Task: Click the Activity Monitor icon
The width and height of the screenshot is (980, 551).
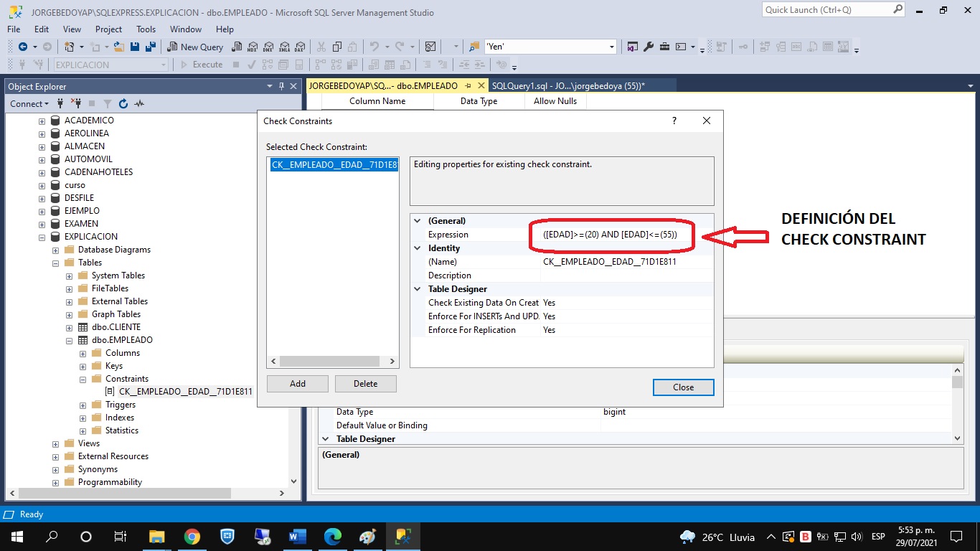Action: (430, 47)
